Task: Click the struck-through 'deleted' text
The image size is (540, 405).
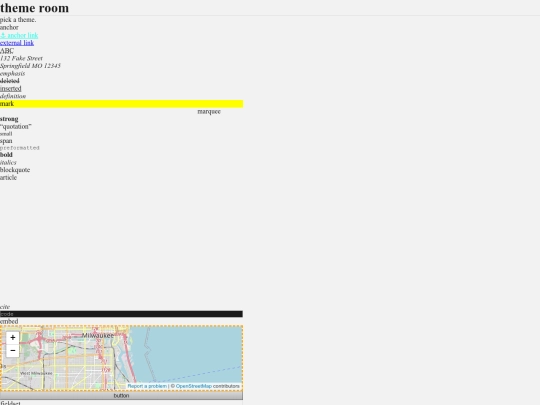Action: 10,81
